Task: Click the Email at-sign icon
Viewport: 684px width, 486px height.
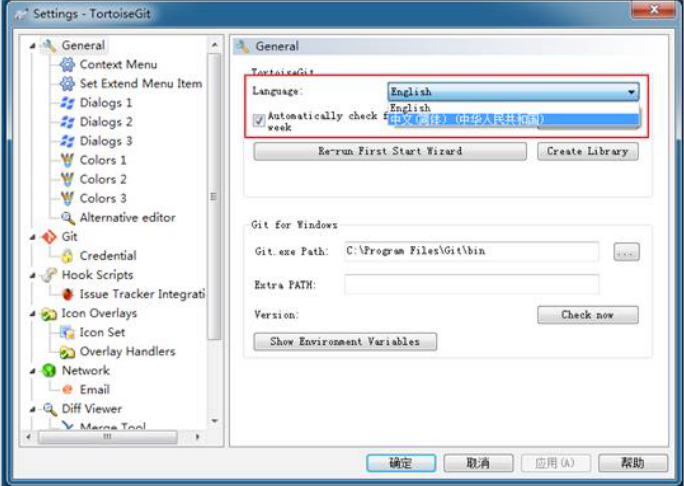Action: pos(68,390)
